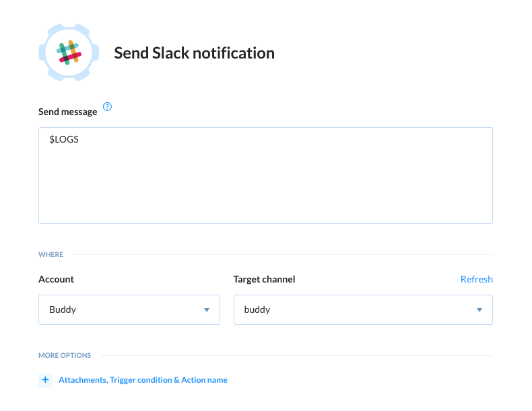Open the Send message help icon
This screenshot has height=411, width=532.
coord(107,107)
